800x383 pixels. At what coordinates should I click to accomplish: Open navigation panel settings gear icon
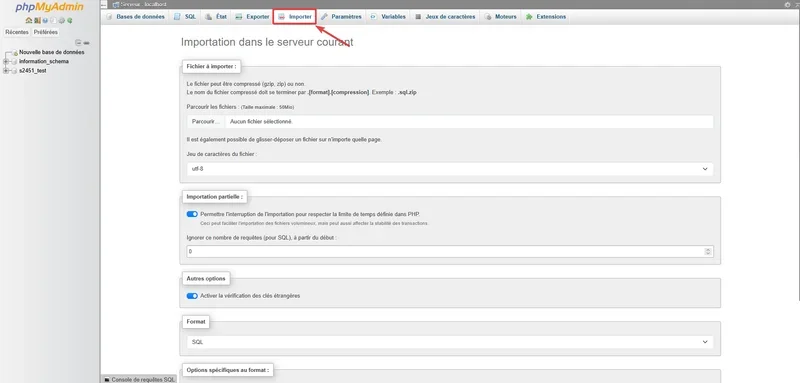click(x=62, y=20)
